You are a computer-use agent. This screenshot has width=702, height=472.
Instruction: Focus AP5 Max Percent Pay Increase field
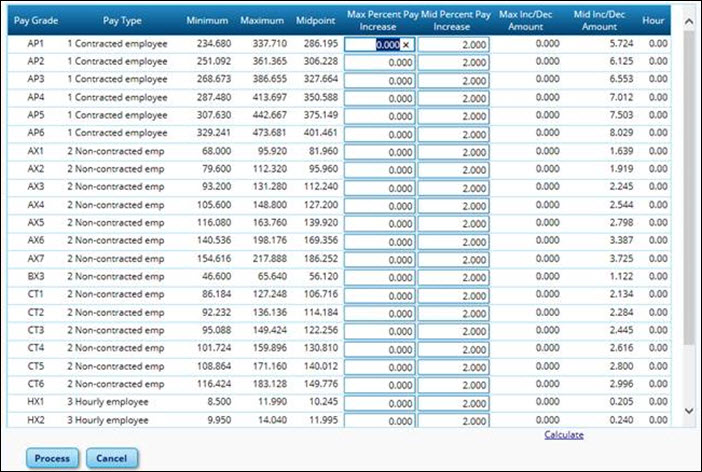[x=380, y=116]
